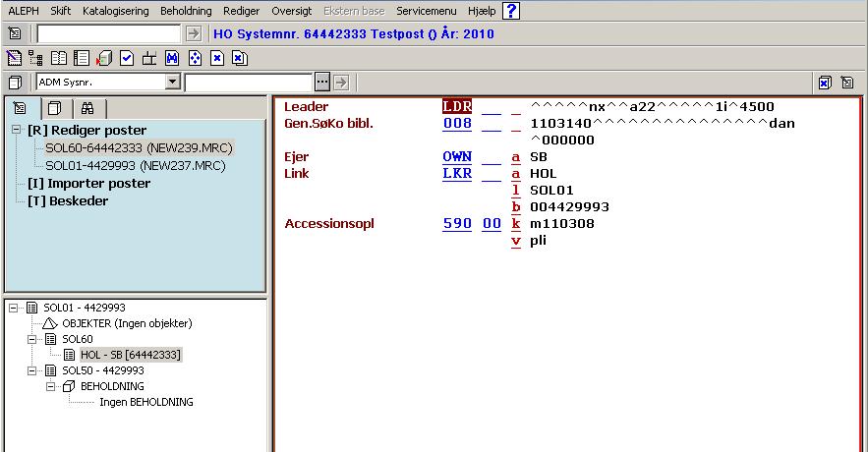Collapse the [R] Rediger poster node
Screen dimensions: 868x452
coord(17,131)
